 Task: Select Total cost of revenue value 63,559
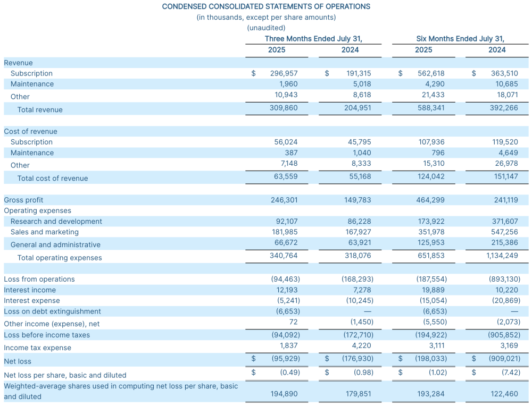pyautogui.click(x=286, y=176)
